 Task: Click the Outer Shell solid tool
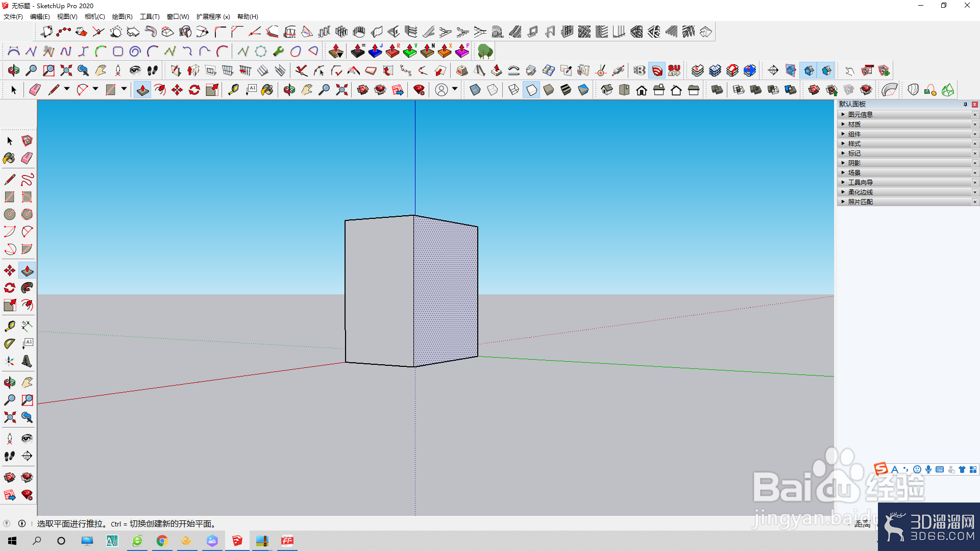(717, 90)
